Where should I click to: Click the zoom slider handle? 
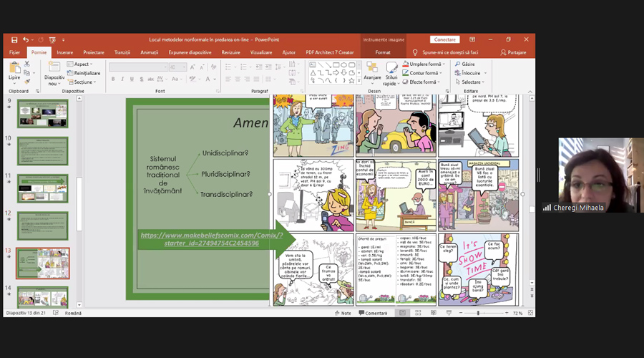(478, 313)
